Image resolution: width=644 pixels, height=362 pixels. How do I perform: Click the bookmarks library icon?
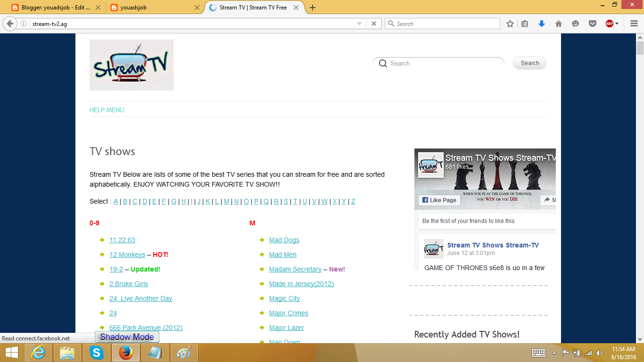pos(525,23)
